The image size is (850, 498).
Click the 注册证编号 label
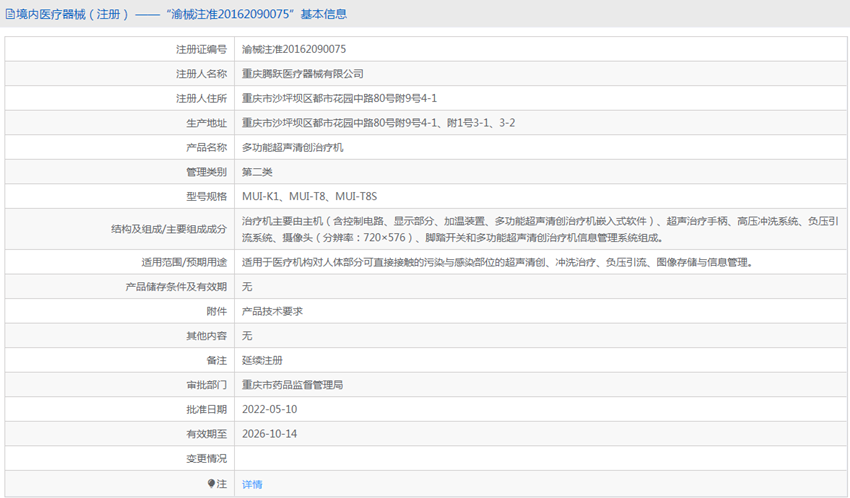[x=201, y=49]
